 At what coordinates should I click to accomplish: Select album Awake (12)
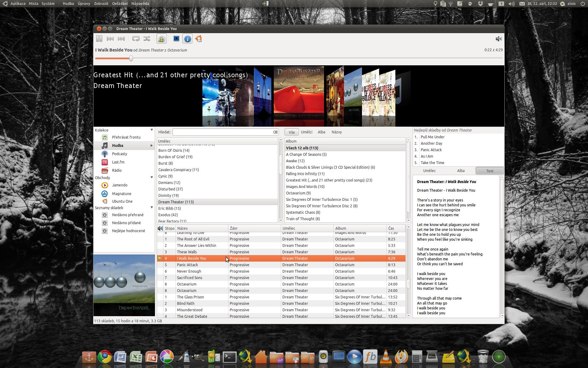pyautogui.click(x=345, y=161)
